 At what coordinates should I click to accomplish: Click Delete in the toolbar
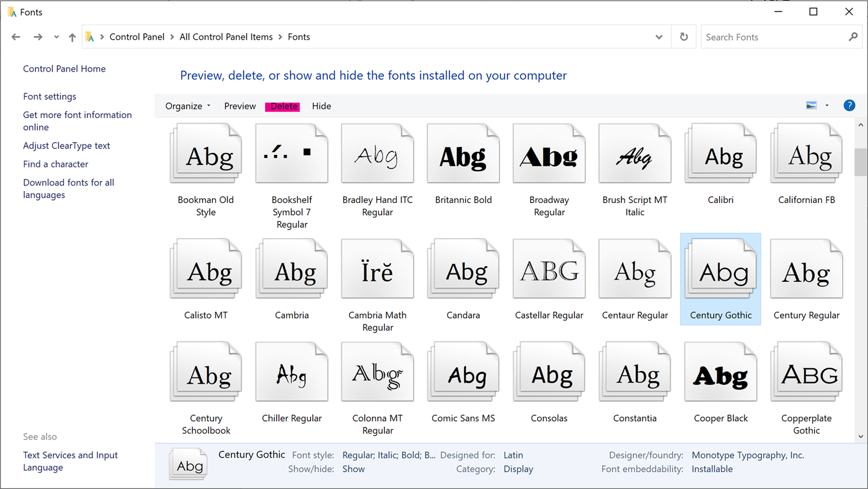(283, 106)
